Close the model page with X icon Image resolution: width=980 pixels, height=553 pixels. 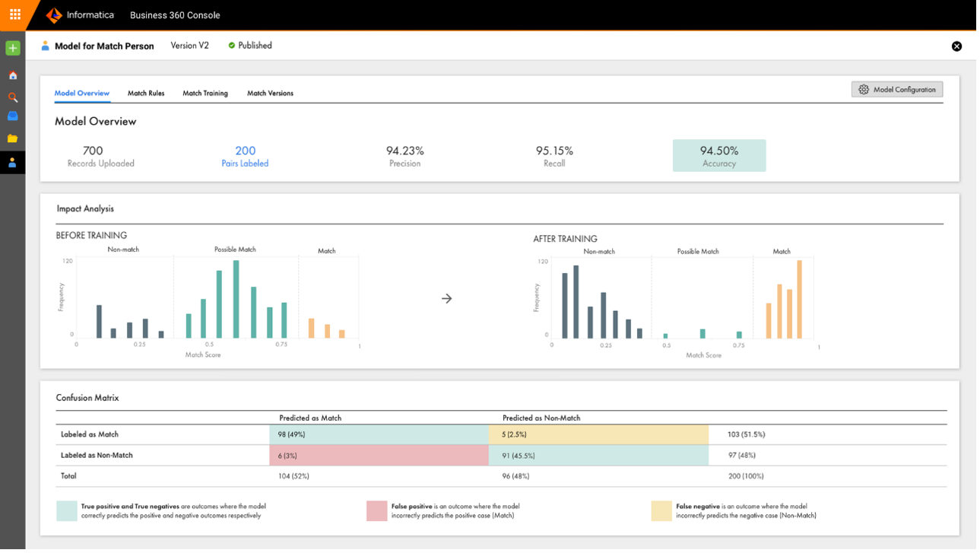956,46
